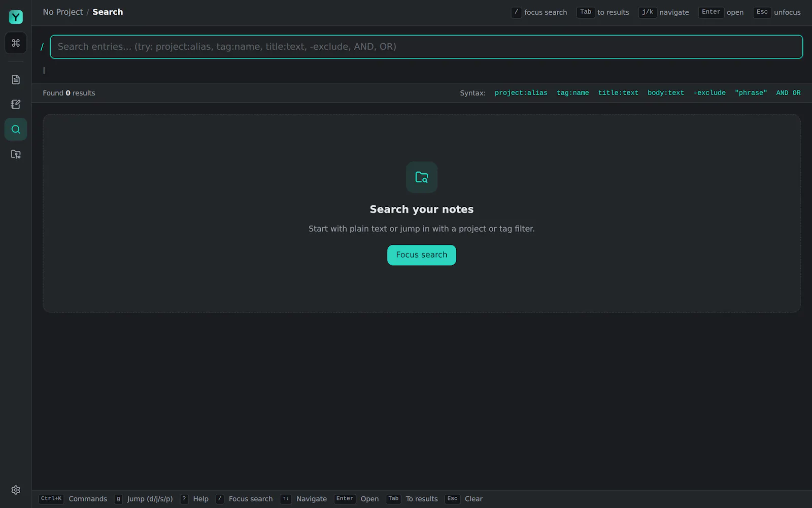Insert the body:text syntax hint
812x508 pixels.
coord(666,93)
